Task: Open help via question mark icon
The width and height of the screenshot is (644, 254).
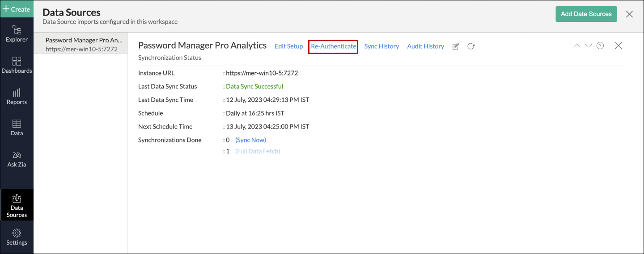Action: pos(600,46)
